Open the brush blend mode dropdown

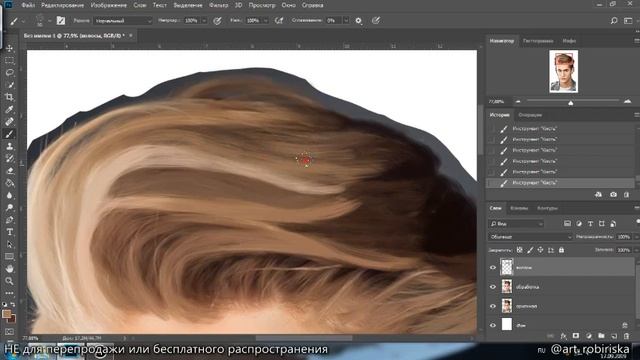(123, 20)
